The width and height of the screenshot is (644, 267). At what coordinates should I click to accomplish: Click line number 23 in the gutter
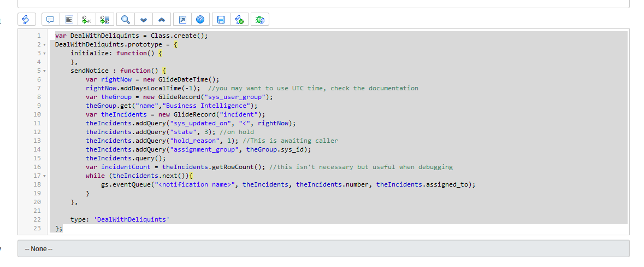(37, 228)
